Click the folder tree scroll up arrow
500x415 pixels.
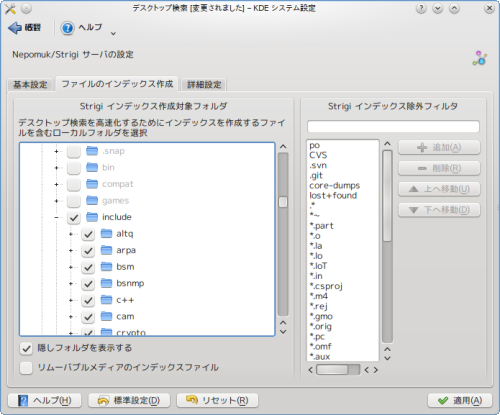click(x=283, y=147)
